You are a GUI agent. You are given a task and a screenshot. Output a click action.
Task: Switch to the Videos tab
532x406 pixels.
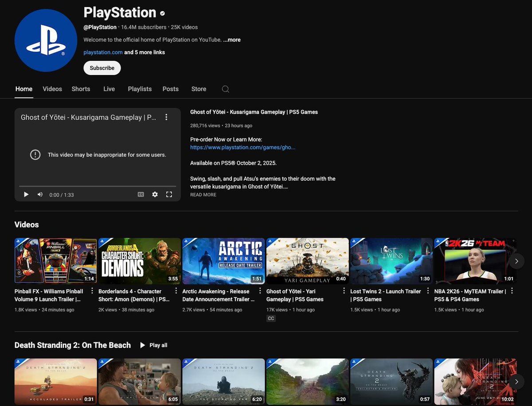tap(52, 89)
